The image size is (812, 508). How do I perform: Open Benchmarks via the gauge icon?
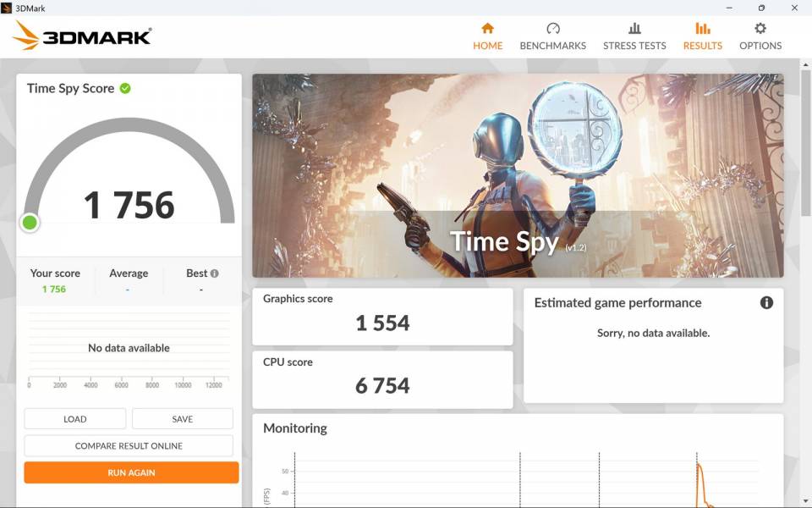pos(552,28)
